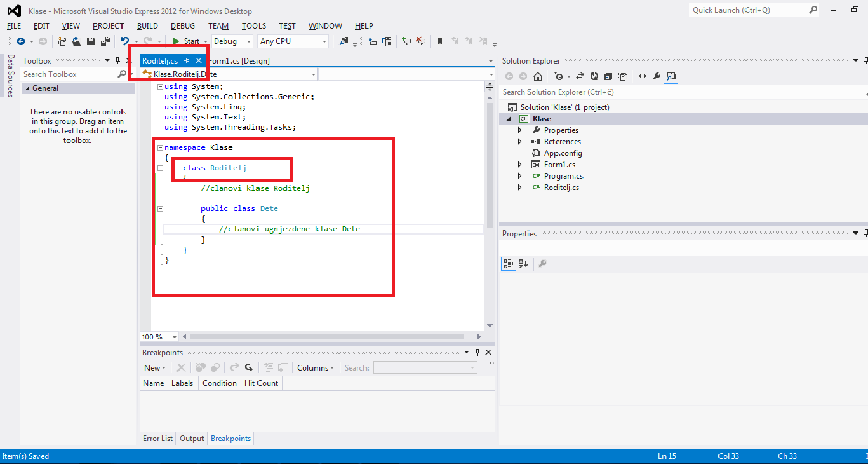Click the Collapse All icon in Solution Explorer
The image size is (868, 464).
click(608, 76)
